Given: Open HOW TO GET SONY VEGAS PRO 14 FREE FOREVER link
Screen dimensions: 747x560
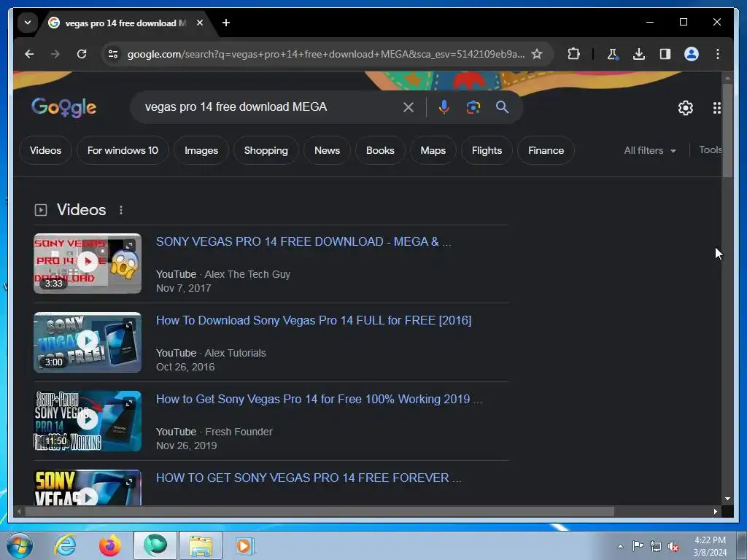Looking at the screenshot, I should coord(309,478).
